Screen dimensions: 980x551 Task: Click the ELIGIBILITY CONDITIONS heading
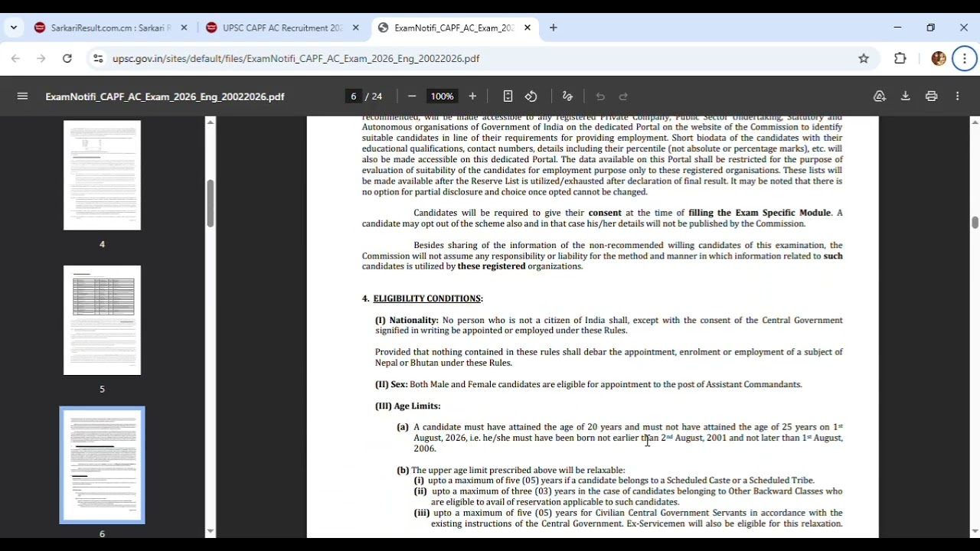click(428, 298)
